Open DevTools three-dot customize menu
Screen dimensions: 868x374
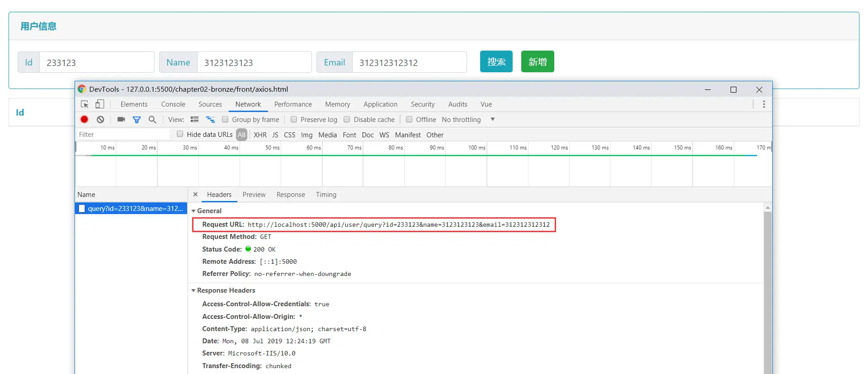tap(764, 104)
